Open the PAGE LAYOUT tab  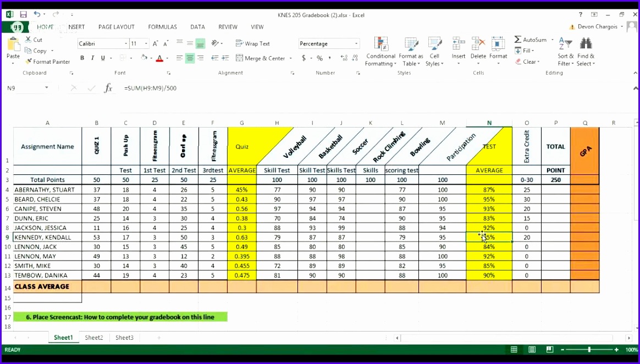(x=117, y=27)
